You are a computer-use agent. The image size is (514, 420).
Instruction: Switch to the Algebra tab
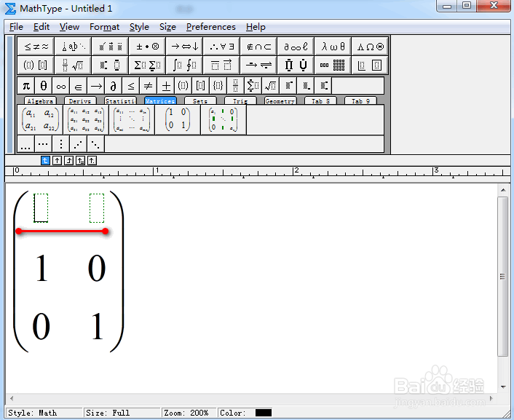pyautogui.click(x=40, y=101)
